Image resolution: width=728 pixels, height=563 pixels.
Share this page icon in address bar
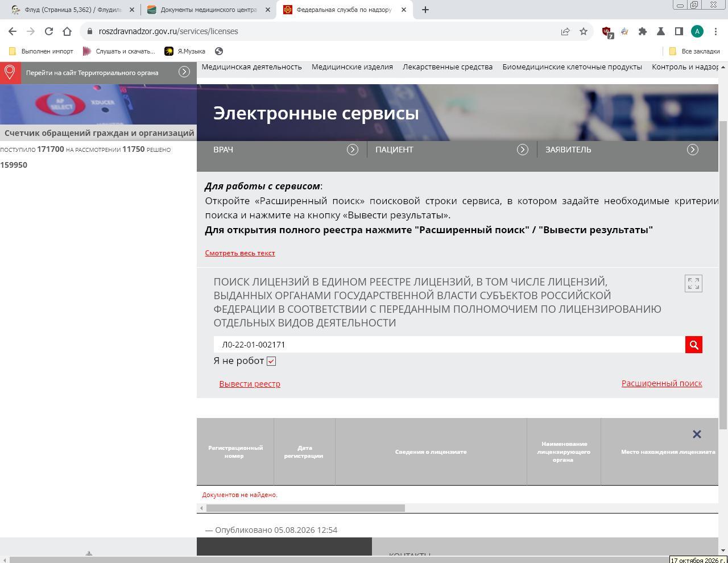point(565,31)
